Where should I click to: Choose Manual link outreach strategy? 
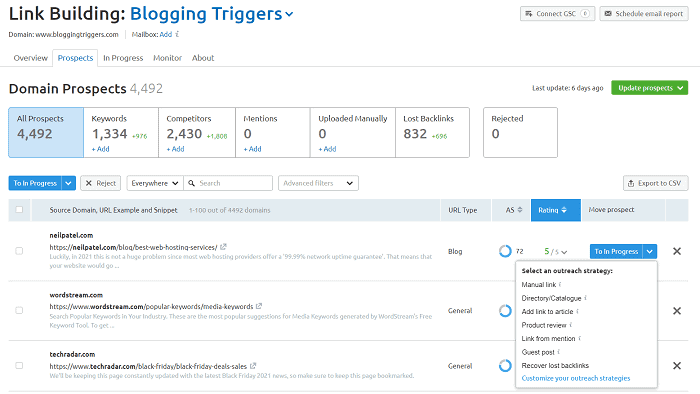pyautogui.click(x=538, y=284)
